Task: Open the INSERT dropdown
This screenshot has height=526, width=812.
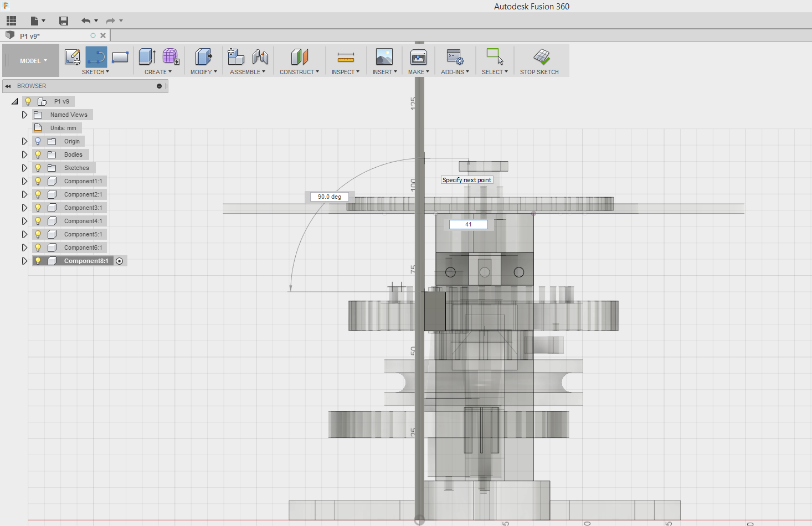Action: (x=384, y=72)
